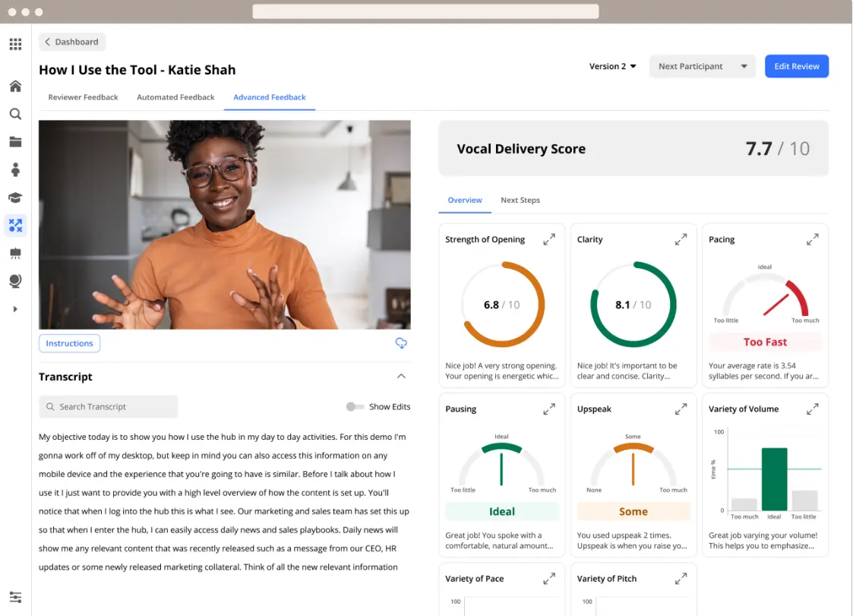This screenshot has height=616, width=853.
Task: Expand the Variety of Pitch card
Action: [681, 579]
